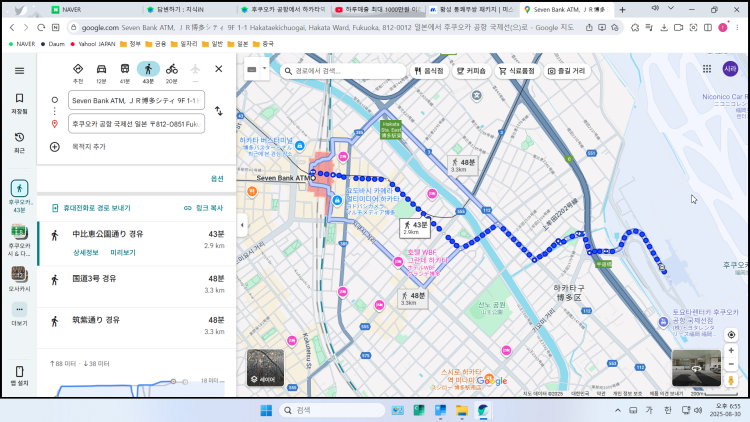The height and width of the screenshot is (422, 750).
Task: Collapse the side panel arrow
Action: tap(242, 225)
